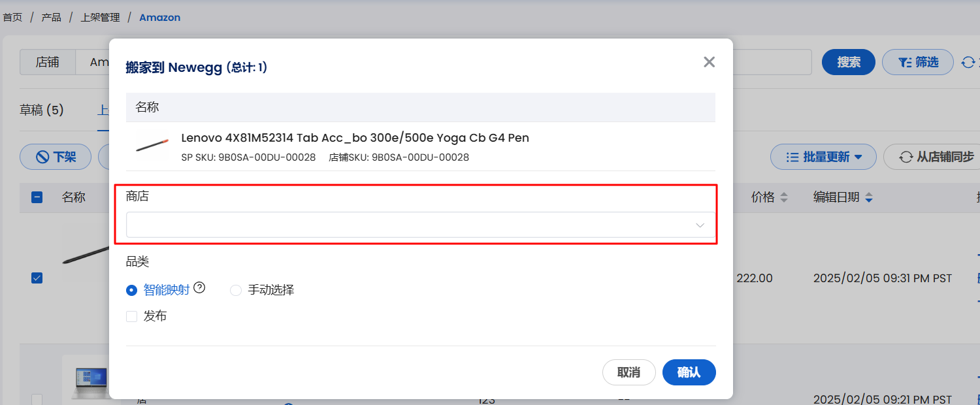Click the 下架 button
980x405 pixels.
tap(56, 157)
